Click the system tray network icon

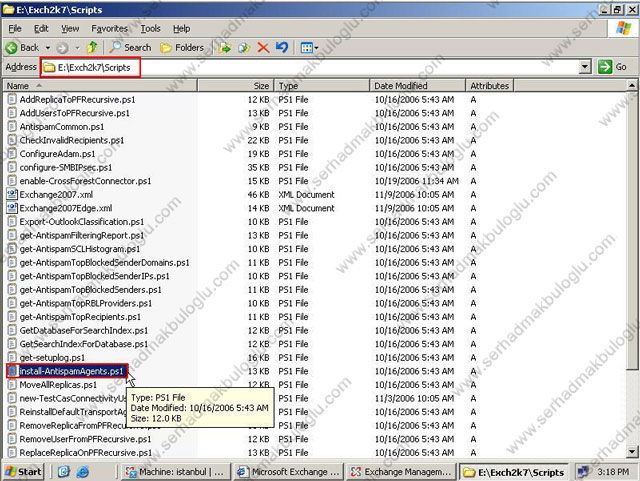pos(583,472)
